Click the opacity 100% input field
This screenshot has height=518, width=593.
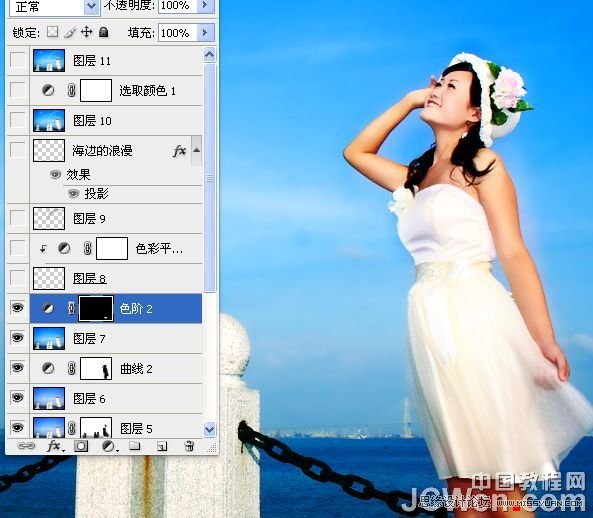tap(178, 6)
